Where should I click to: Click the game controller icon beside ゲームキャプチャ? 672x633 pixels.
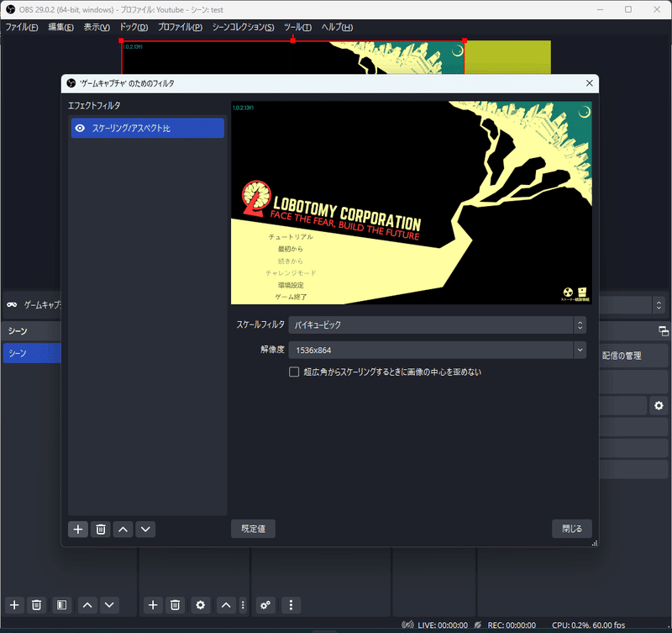12,304
